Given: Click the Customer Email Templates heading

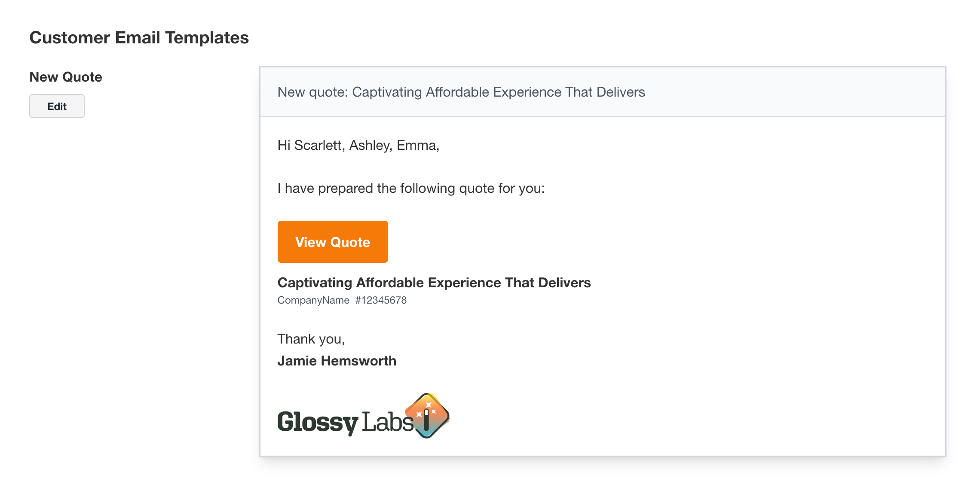Looking at the screenshot, I should [x=139, y=38].
